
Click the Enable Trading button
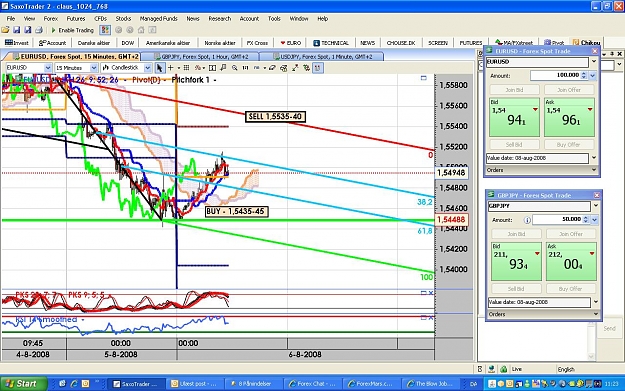pos(72,30)
